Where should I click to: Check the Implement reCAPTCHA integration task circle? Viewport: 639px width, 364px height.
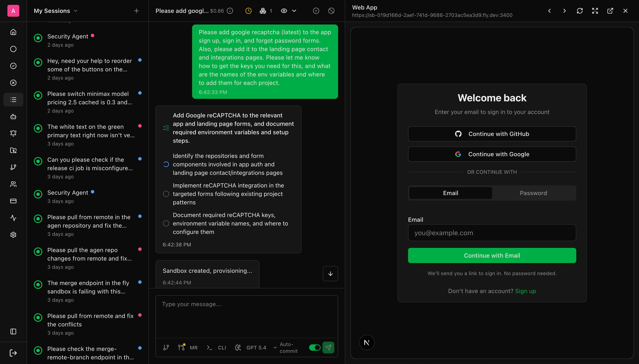(166, 194)
